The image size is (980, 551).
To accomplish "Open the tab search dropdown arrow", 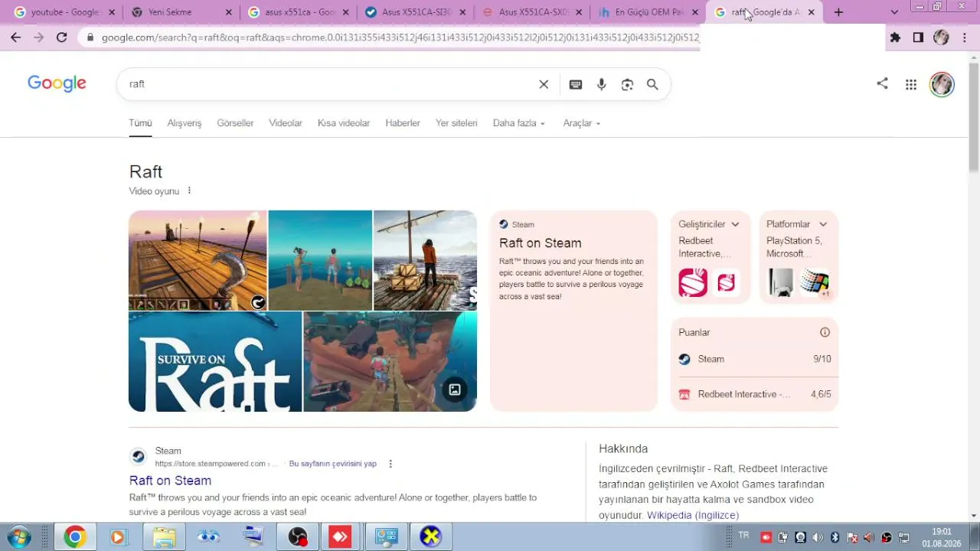I will point(894,12).
